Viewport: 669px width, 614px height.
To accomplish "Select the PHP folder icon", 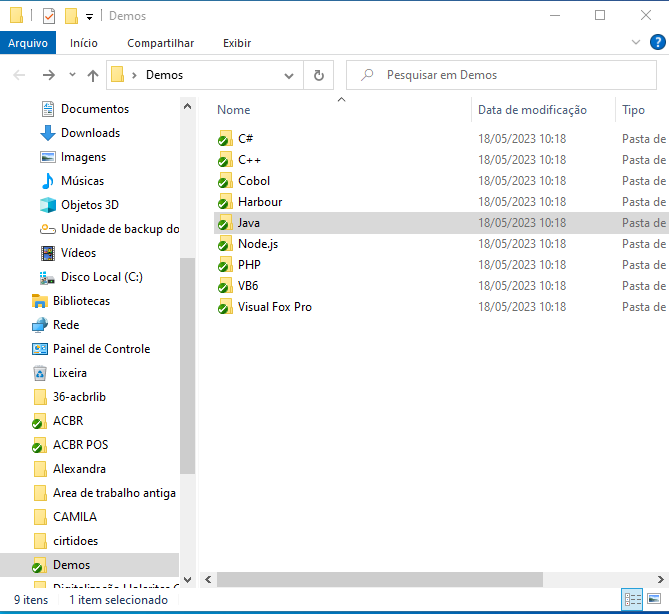I will (x=224, y=265).
